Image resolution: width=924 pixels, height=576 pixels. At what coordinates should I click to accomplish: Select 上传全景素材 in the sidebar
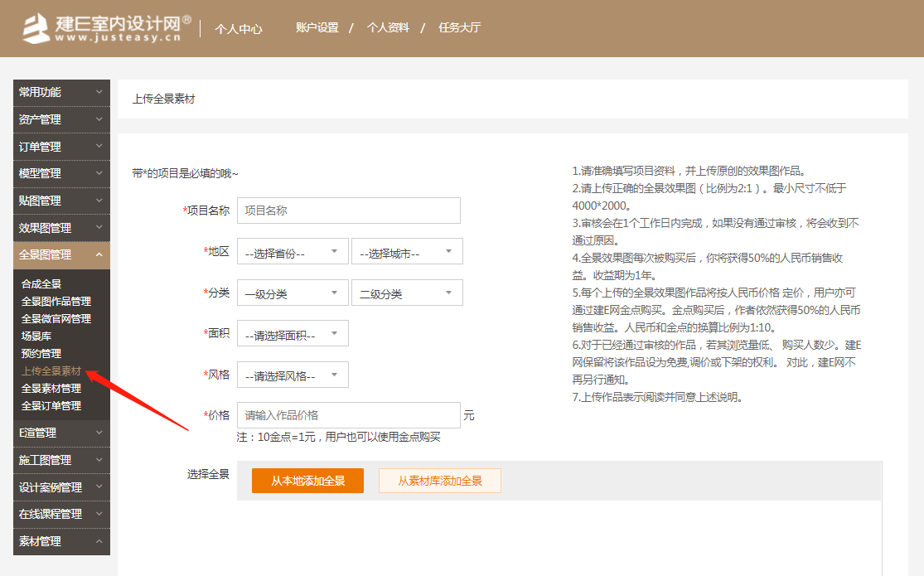(x=51, y=370)
